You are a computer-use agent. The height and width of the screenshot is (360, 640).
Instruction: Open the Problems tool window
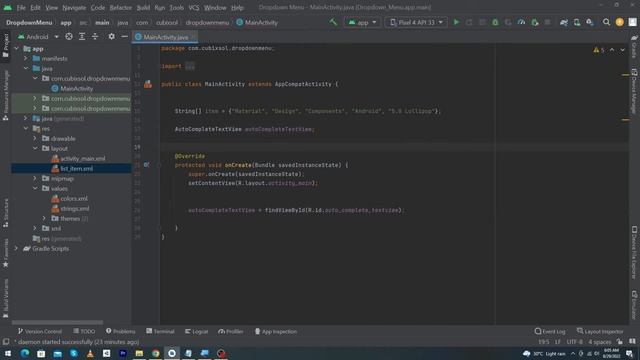point(120,331)
